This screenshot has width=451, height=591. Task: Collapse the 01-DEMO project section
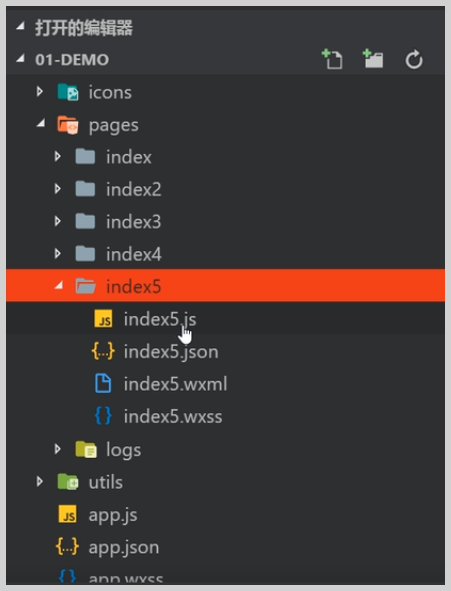(x=20, y=59)
